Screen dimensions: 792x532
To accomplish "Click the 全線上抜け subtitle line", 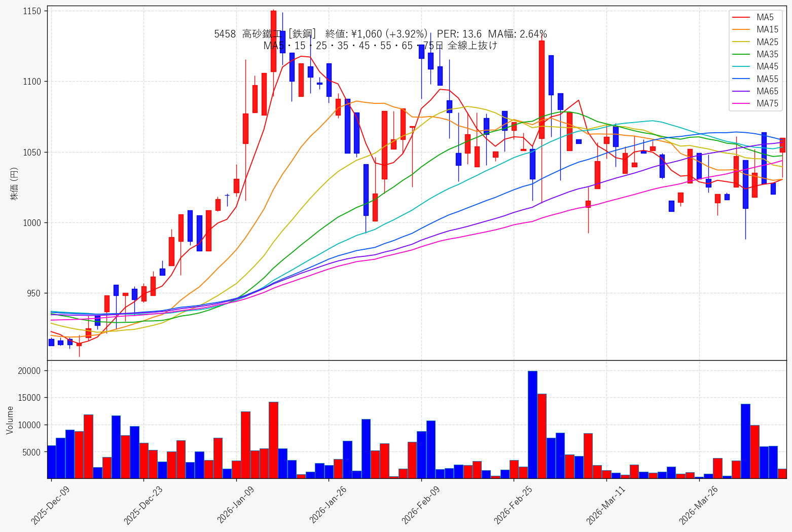I will coord(380,46).
